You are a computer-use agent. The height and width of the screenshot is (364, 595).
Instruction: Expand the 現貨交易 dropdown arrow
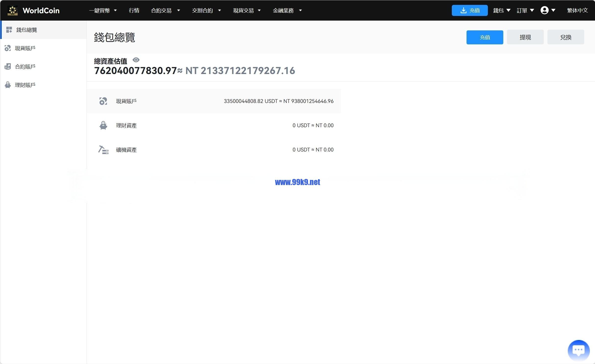259,10
